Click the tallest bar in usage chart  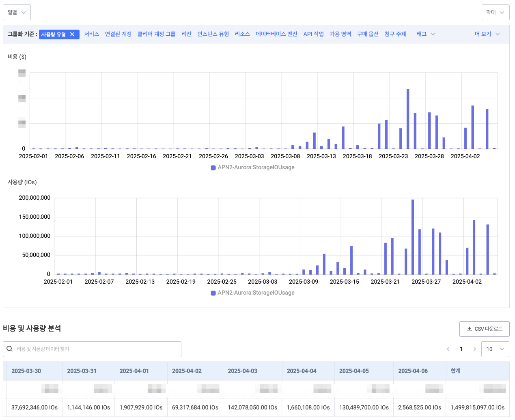[413, 237]
